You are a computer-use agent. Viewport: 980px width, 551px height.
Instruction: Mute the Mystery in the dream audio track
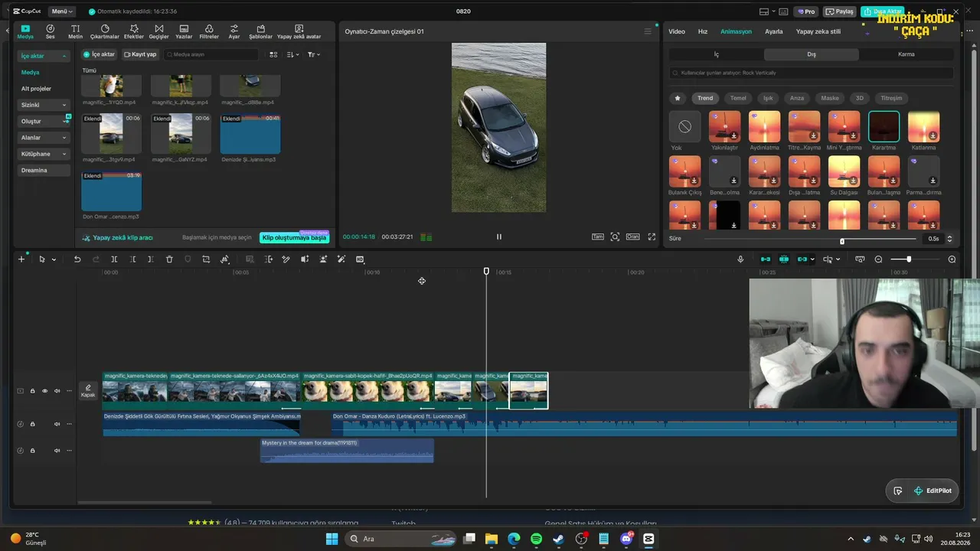[57, 451]
